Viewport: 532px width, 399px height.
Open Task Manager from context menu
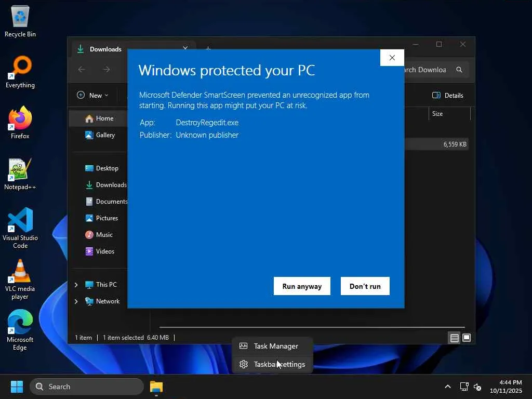click(x=272, y=346)
